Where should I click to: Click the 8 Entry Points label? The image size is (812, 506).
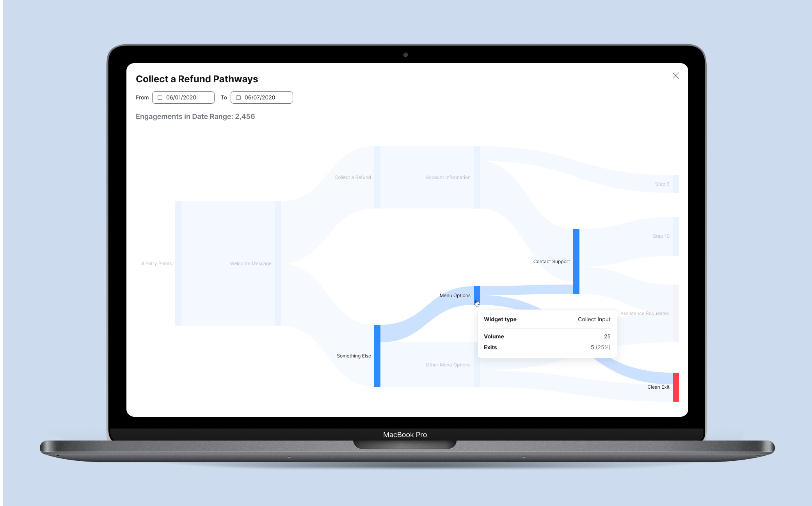pyautogui.click(x=156, y=264)
